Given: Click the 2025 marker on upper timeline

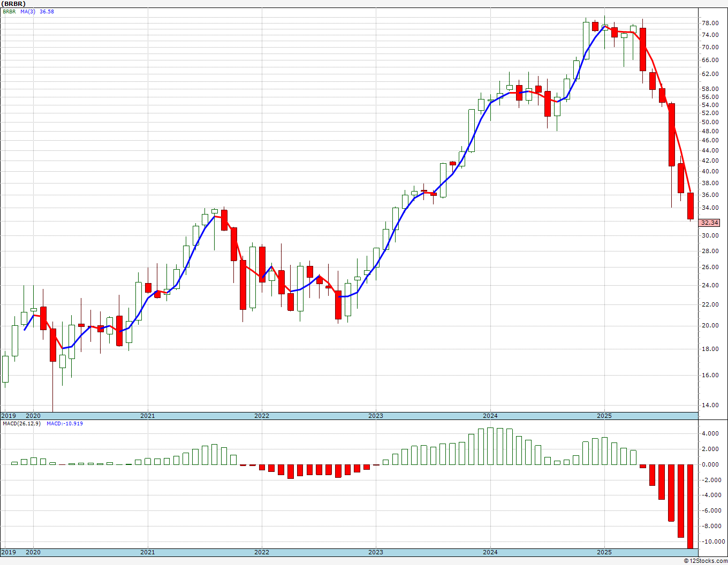Looking at the screenshot, I should (604, 416).
